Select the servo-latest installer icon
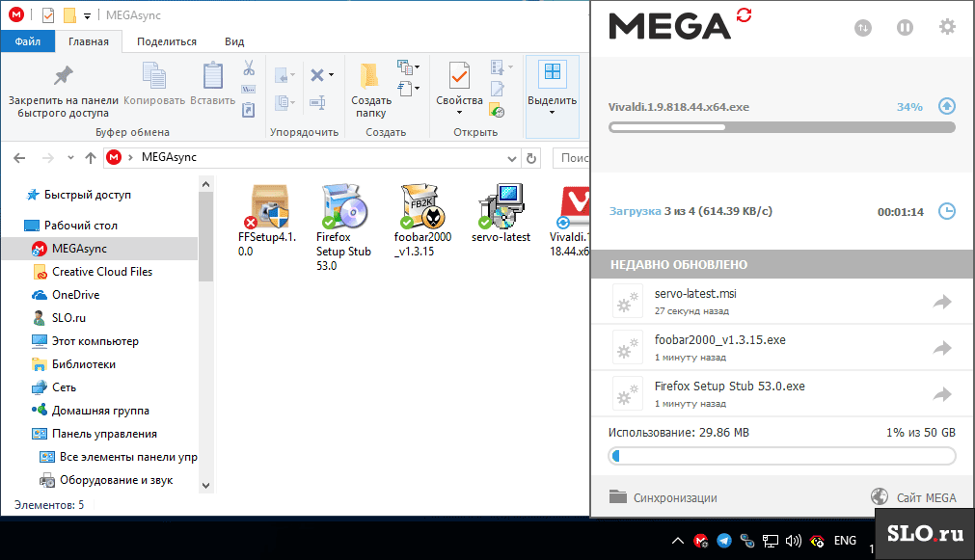 (501, 206)
